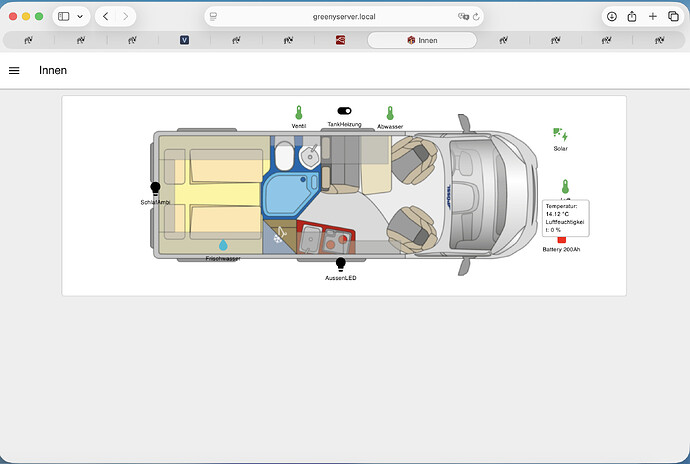The height and width of the screenshot is (464, 690).
Task: Click the fan icon in the floor plan
Action: coord(280,239)
